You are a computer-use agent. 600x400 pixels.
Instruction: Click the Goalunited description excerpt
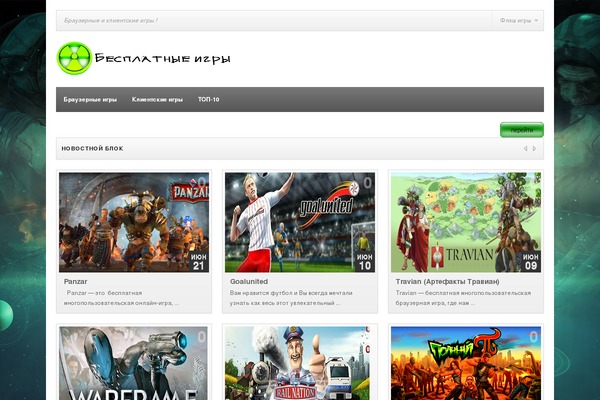tap(291, 298)
